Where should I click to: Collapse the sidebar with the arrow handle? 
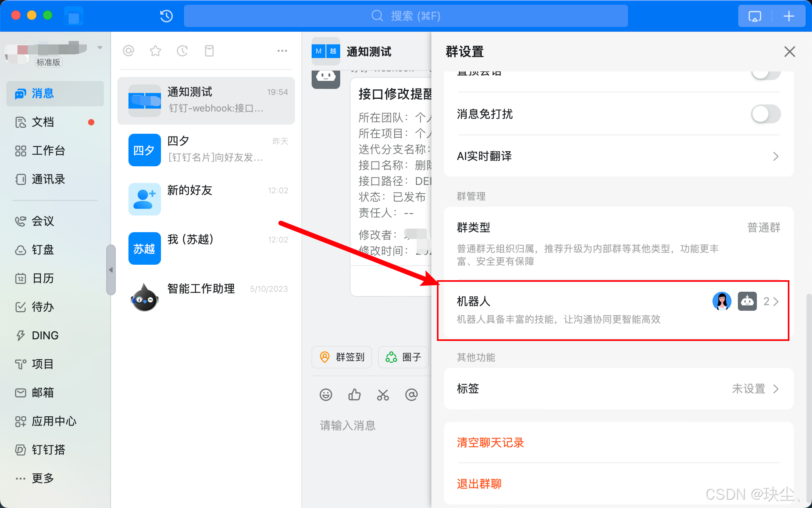[111, 270]
